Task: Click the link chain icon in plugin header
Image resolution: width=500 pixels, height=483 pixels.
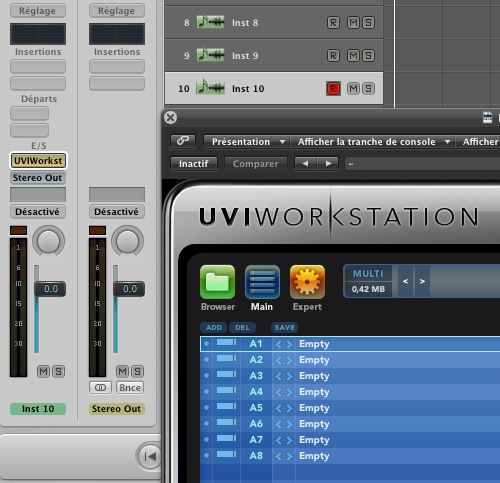Action: point(183,141)
